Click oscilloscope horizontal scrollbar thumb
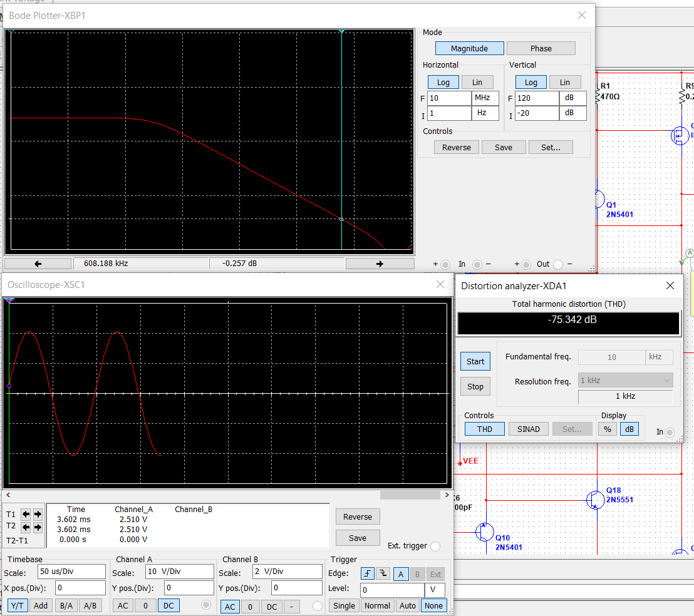694x616 pixels. [x=410, y=495]
